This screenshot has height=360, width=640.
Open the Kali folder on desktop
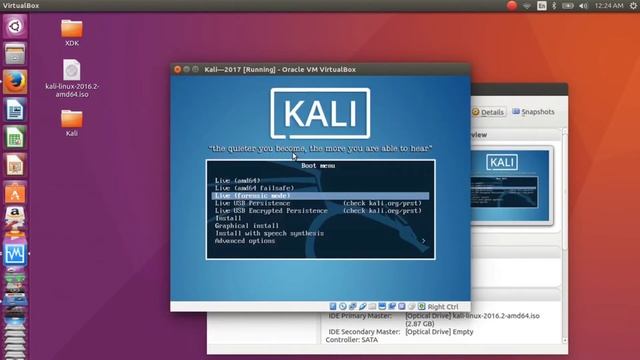72,123
